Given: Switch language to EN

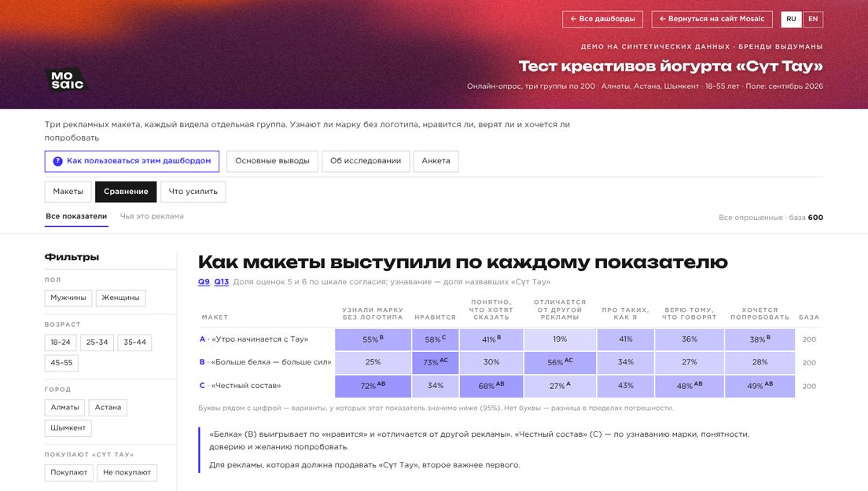Looking at the screenshot, I should (813, 19).
